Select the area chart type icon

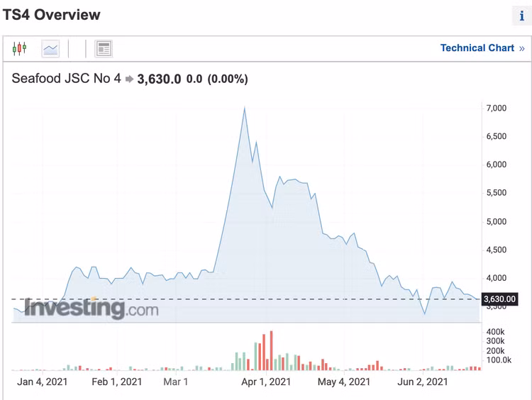coord(50,48)
